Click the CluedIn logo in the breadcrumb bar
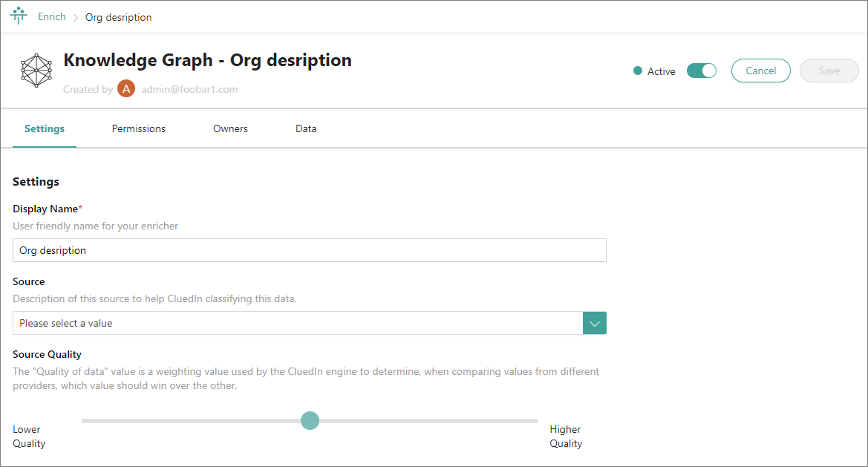The image size is (868, 467). (x=19, y=15)
